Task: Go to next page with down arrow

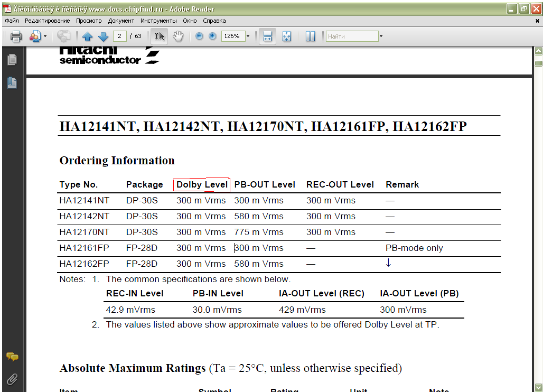Action: [103, 36]
